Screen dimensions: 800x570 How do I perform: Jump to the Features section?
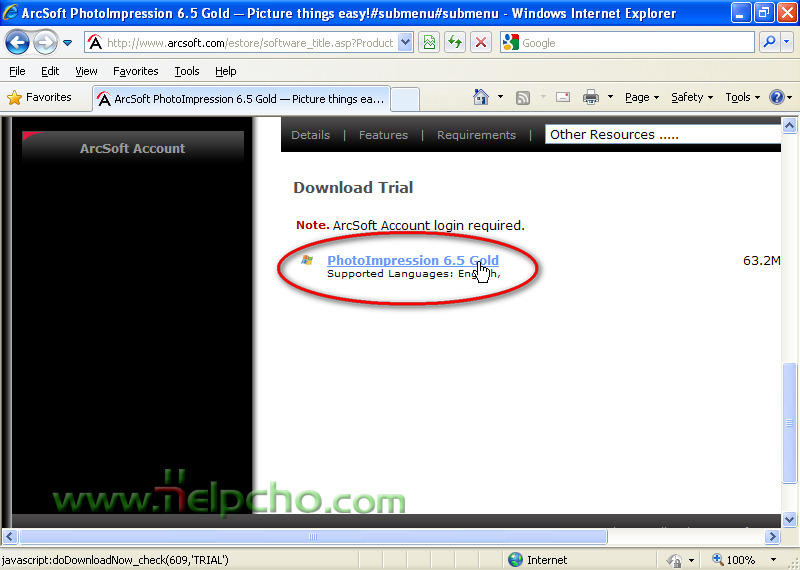(x=383, y=135)
